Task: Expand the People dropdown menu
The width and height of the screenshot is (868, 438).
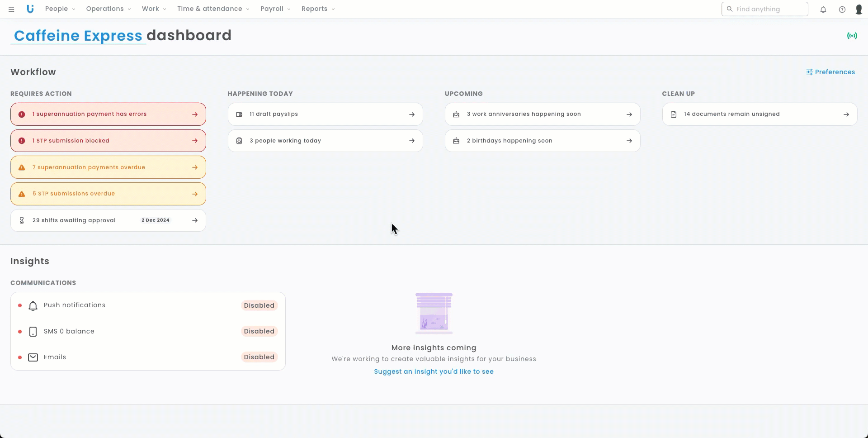Action: point(60,9)
